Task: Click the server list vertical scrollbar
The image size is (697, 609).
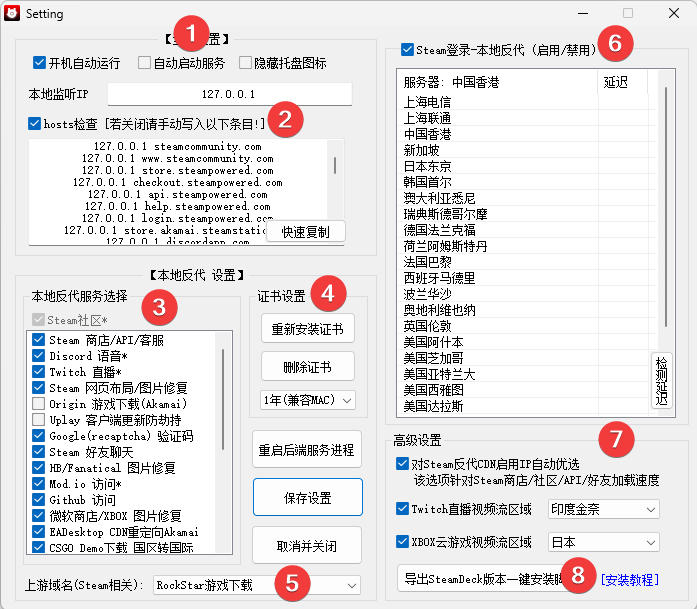Action: coord(665,207)
